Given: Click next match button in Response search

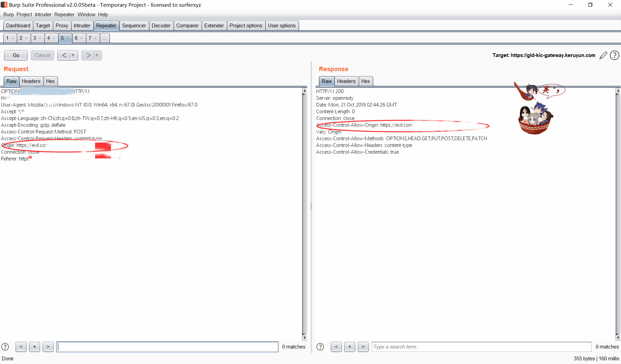Looking at the screenshot, I should [x=363, y=346].
